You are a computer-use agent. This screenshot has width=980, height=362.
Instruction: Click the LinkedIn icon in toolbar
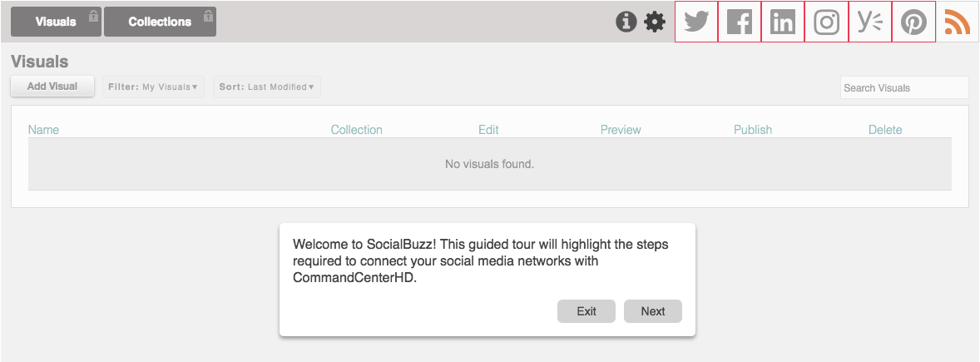[x=783, y=22]
